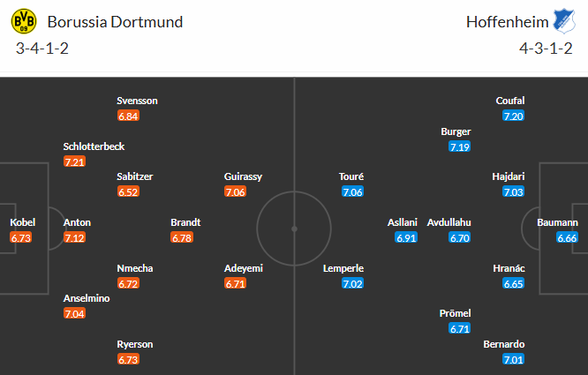
Task: Select Guirassy's 7.06 rating badge
Action: click(x=236, y=191)
